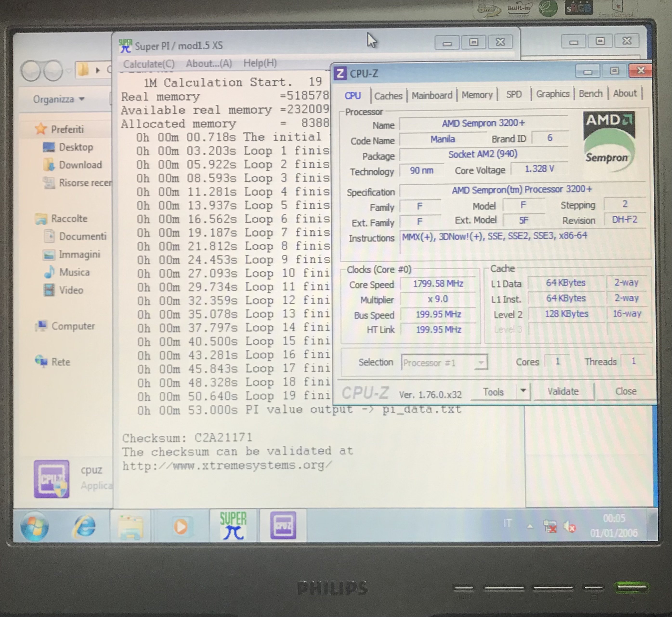This screenshot has height=617, width=672.
Task: Click the Validate button in CPU-Z
Action: (563, 391)
